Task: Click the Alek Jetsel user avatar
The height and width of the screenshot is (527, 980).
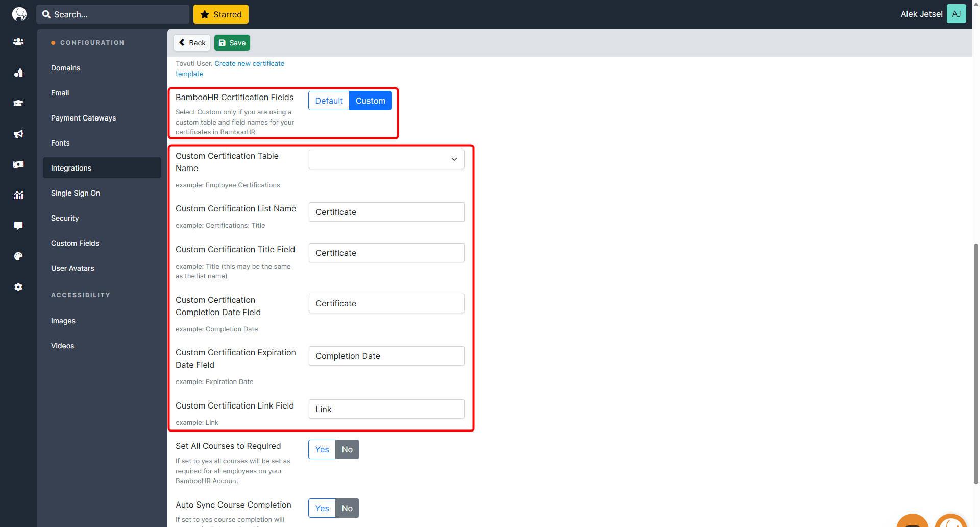Action: (956, 14)
